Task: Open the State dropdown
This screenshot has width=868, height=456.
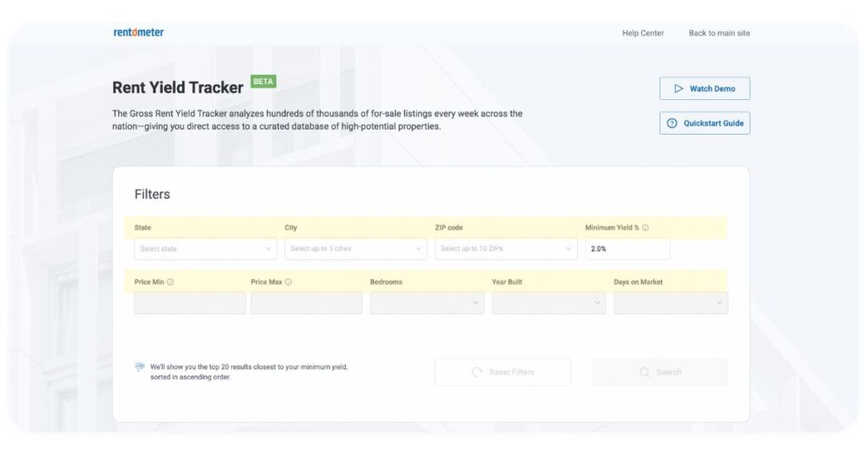Action: tap(205, 249)
